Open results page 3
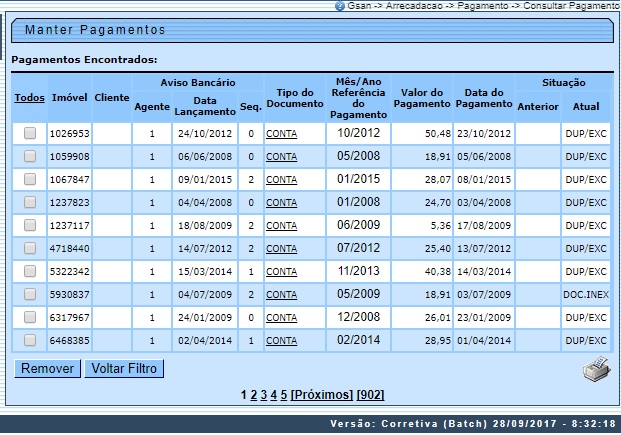The image size is (621, 436). [264, 395]
